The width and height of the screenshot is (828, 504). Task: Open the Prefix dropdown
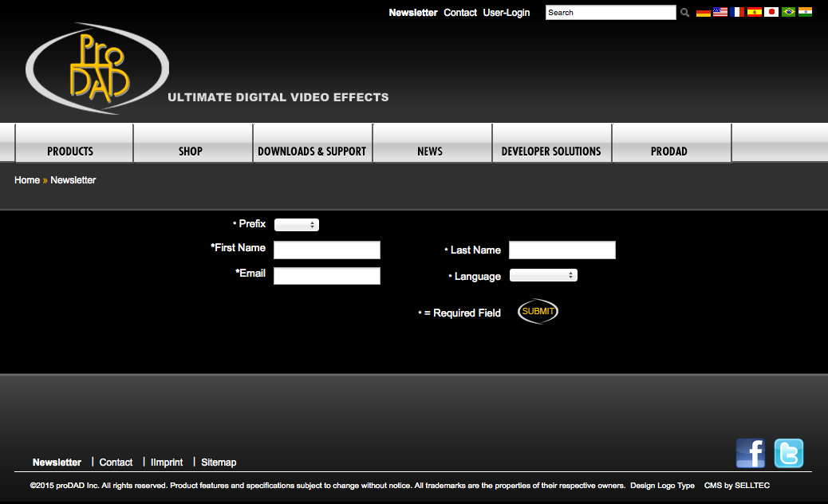pyautogui.click(x=296, y=225)
